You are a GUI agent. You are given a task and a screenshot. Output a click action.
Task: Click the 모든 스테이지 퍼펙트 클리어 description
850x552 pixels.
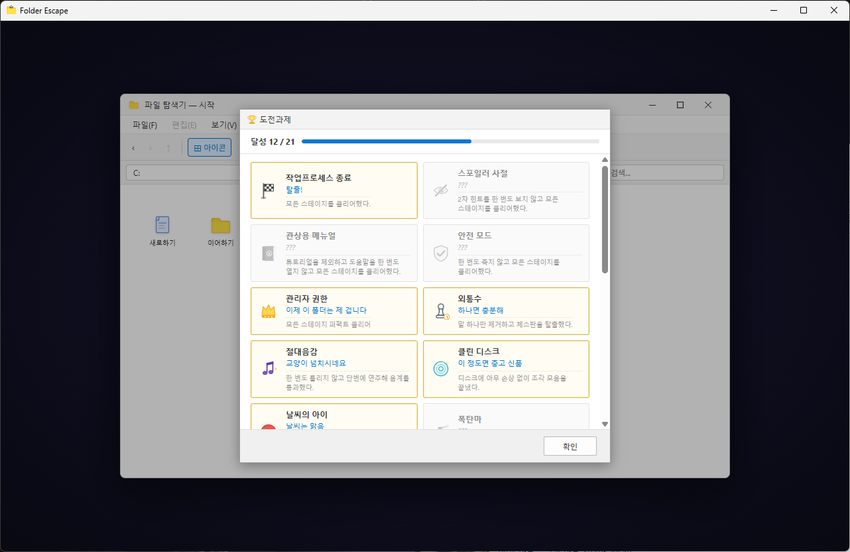[x=328, y=324]
